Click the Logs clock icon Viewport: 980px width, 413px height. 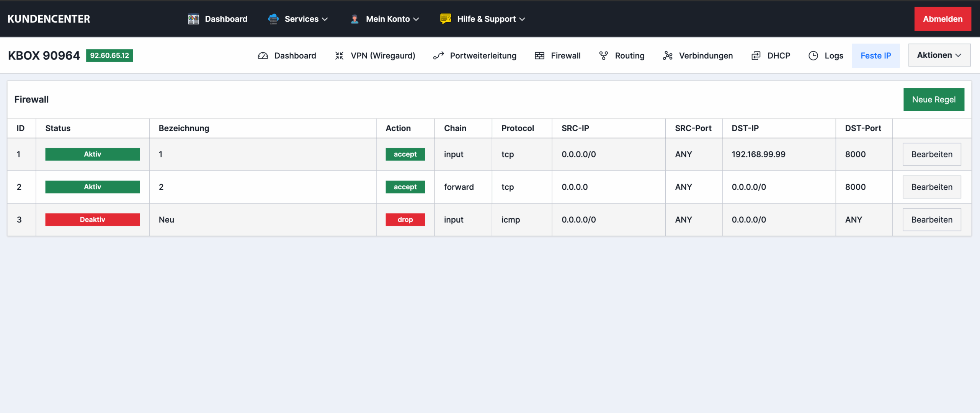click(813, 56)
